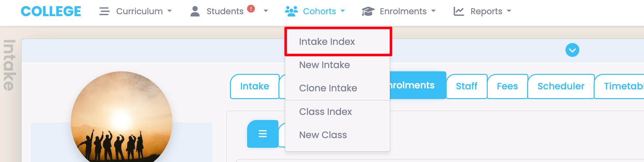Click the Students person icon
The width and height of the screenshot is (644, 162).
(x=195, y=11)
